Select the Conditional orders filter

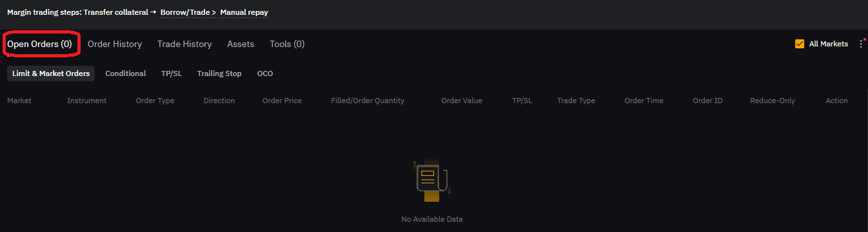pyautogui.click(x=126, y=73)
